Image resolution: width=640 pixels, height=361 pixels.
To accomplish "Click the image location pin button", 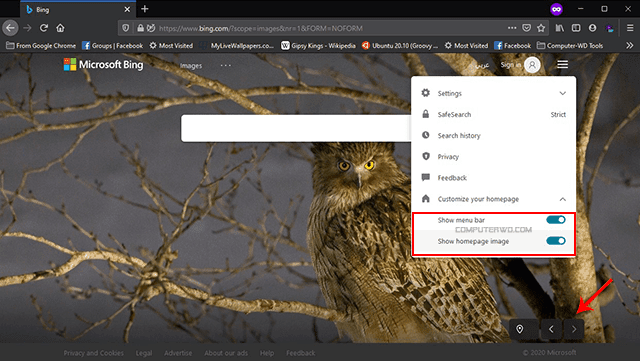I will 520,329.
